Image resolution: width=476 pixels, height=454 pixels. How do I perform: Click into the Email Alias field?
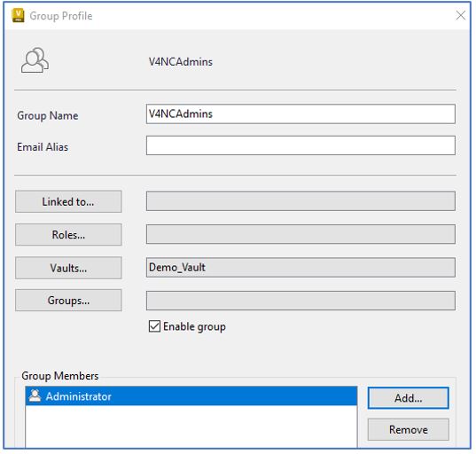point(300,145)
